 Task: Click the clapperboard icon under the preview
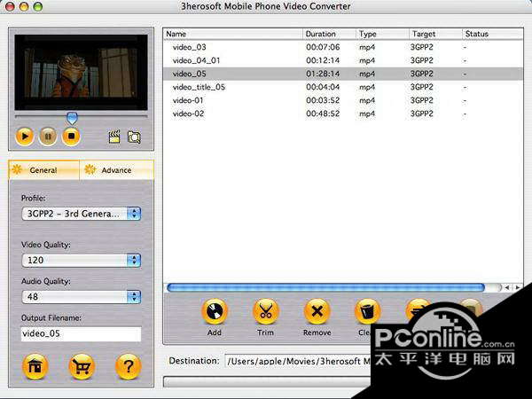click(114, 137)
